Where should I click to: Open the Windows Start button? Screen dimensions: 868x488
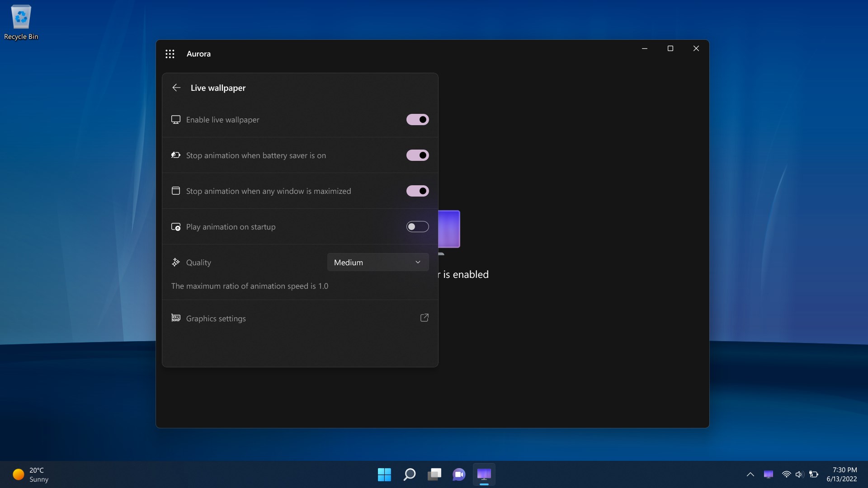click(384, 474)
